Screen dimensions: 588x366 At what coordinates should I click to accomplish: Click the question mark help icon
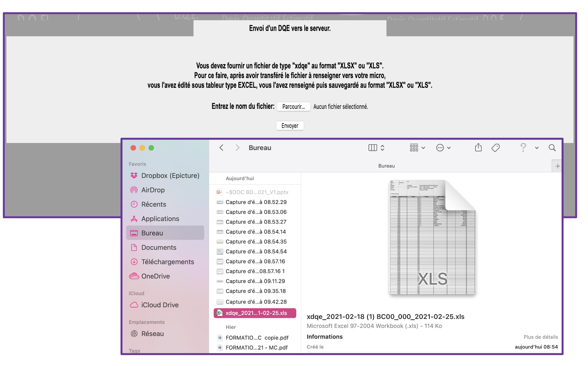(523, 148)
